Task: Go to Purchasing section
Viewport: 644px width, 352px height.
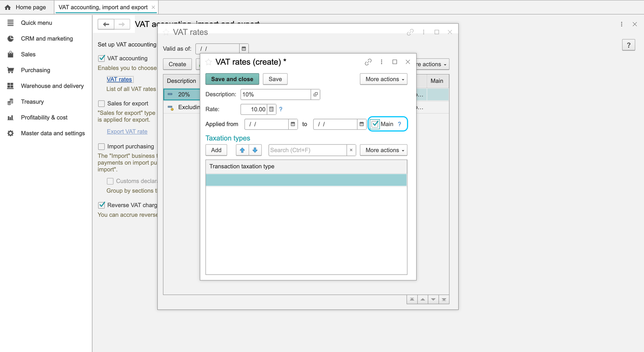Action: click(35, 70)
